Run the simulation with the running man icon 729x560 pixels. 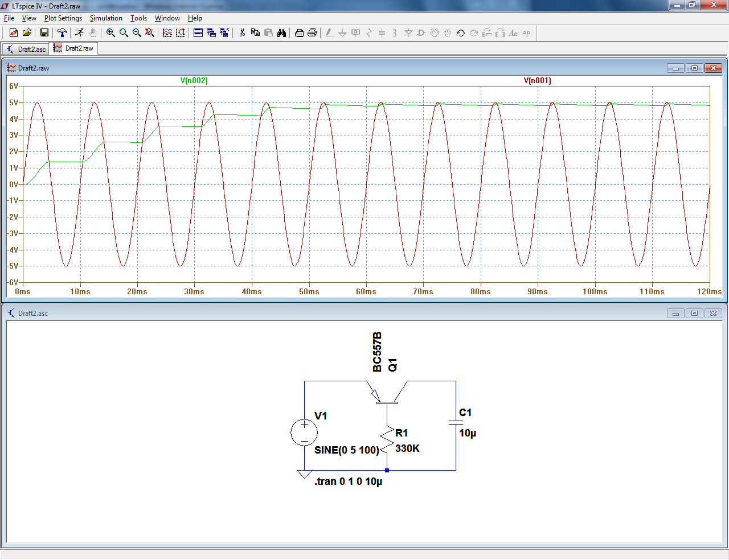click(x=79, y=33)
